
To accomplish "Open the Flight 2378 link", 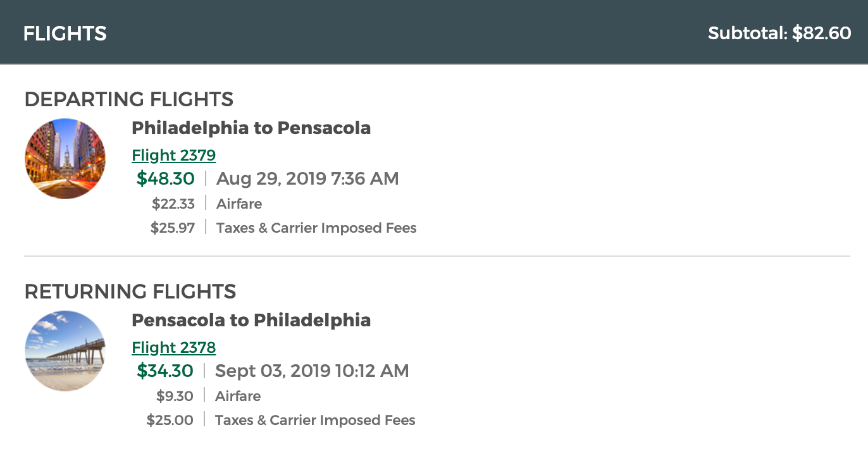I will pos(173,347).
